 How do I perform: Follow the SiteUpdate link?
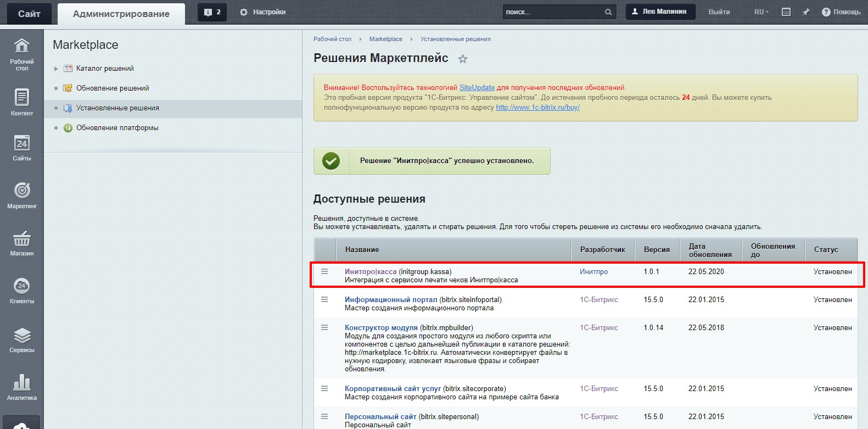click(x=477, y=88)
